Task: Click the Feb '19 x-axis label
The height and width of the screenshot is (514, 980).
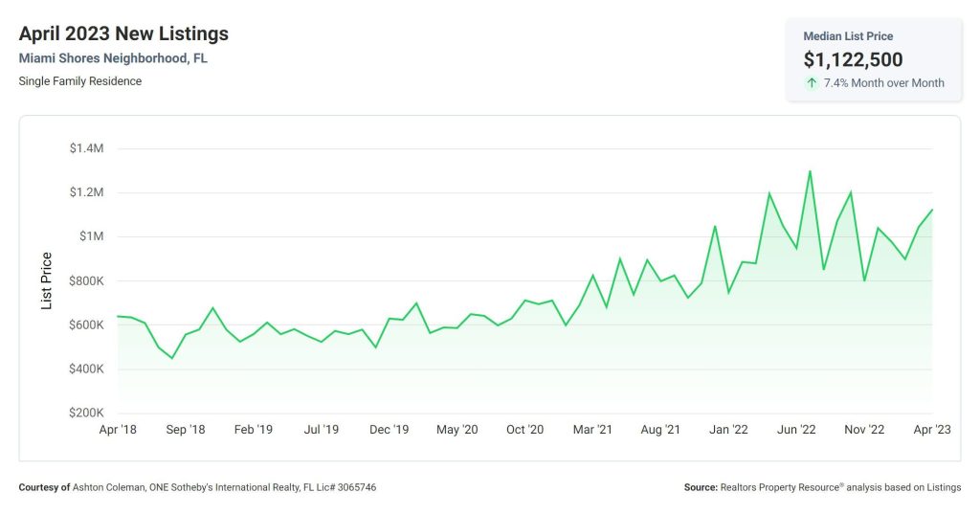Action: point(253,430)
